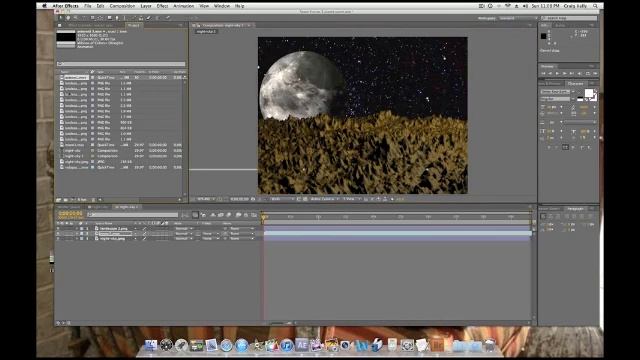Select the Unified Camera tool

[92, 18]
